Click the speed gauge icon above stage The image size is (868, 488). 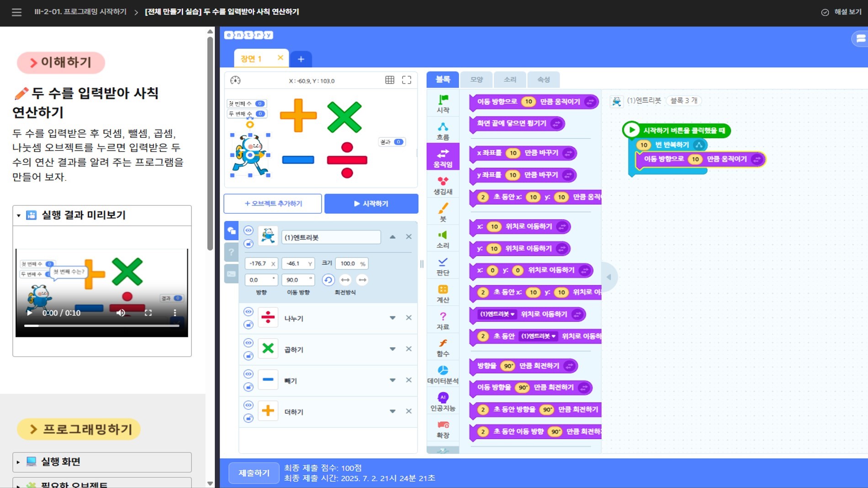click(x=235, y=80)
